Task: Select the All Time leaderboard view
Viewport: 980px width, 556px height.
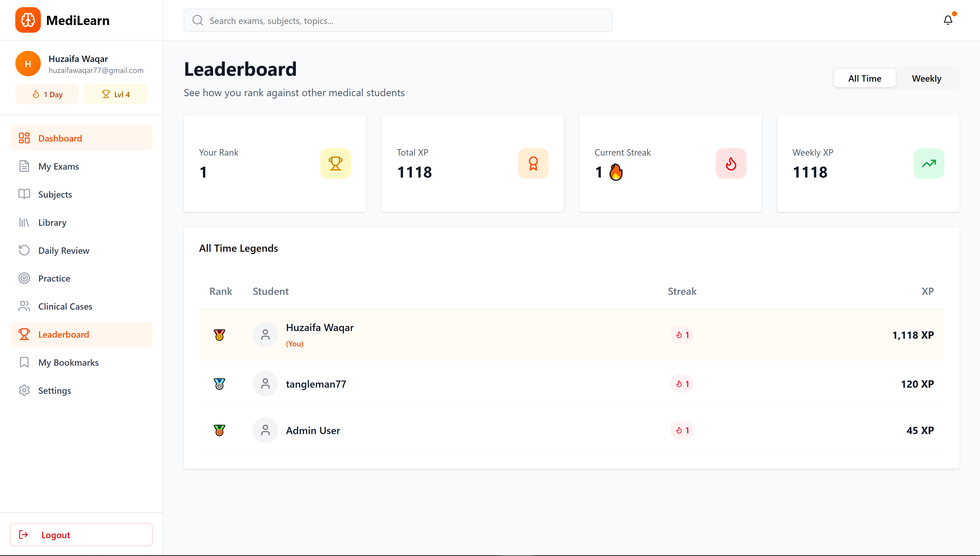Action: click(x=864, y=78)
